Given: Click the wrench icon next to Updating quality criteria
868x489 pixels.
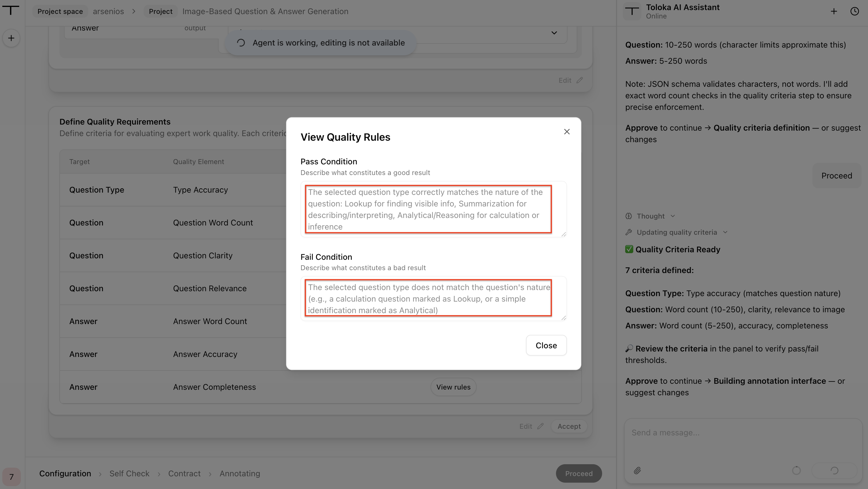Looking at the screenshot, I should pyautogui.click(x=628, y=232).
